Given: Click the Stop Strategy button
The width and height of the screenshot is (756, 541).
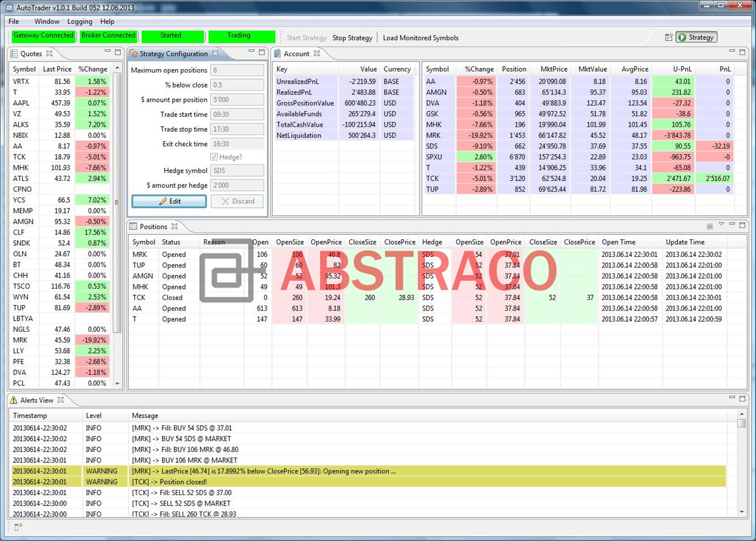Looking at the screenshot, I should tap(353, 38).
